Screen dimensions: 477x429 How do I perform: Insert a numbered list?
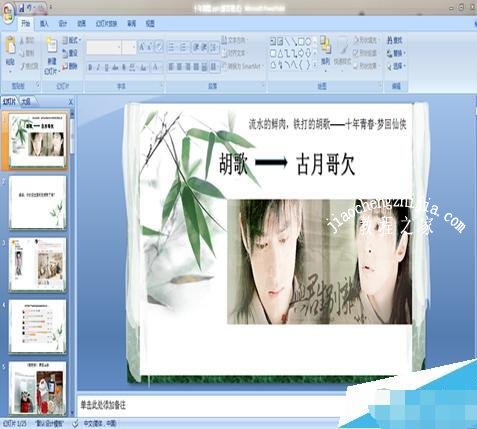[x=184, y=47]
